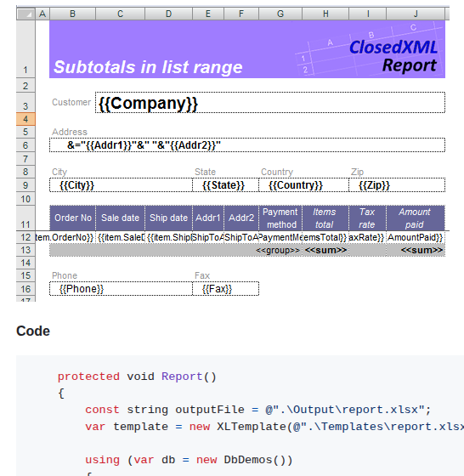Select the {{State}} cell
464x476 pixels.
coord(226,185)
